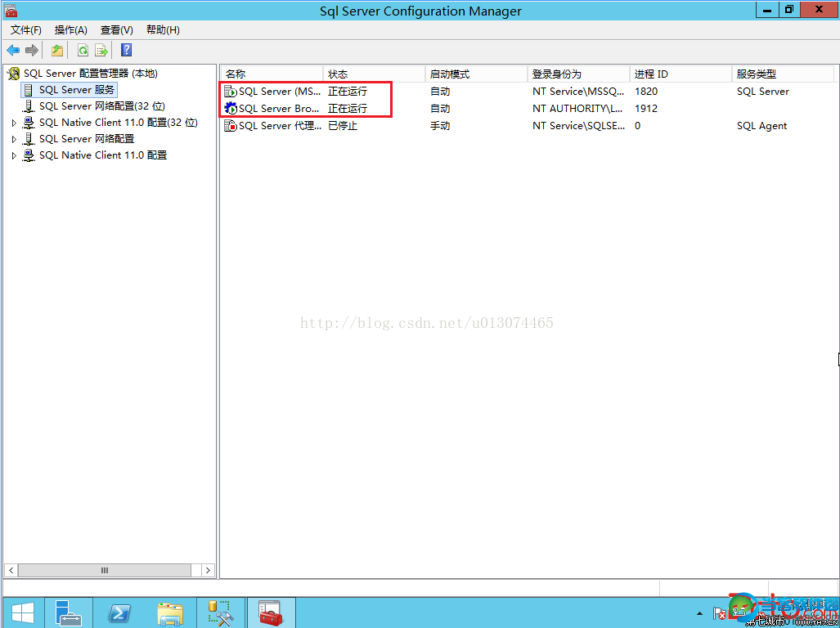Expand SQL Native Client 11.0 配置(32 位) node
The width and height of the screenshot is (840, 628).
click(x=15, y=123)
